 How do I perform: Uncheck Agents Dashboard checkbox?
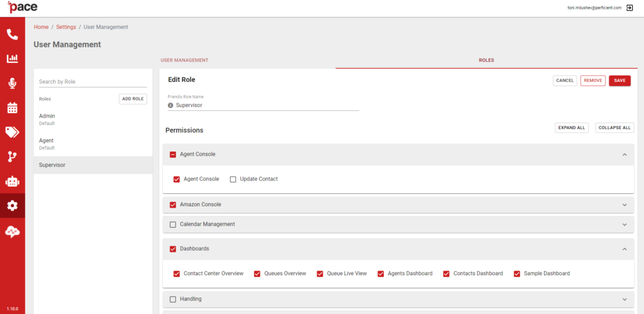pos(380,274)
